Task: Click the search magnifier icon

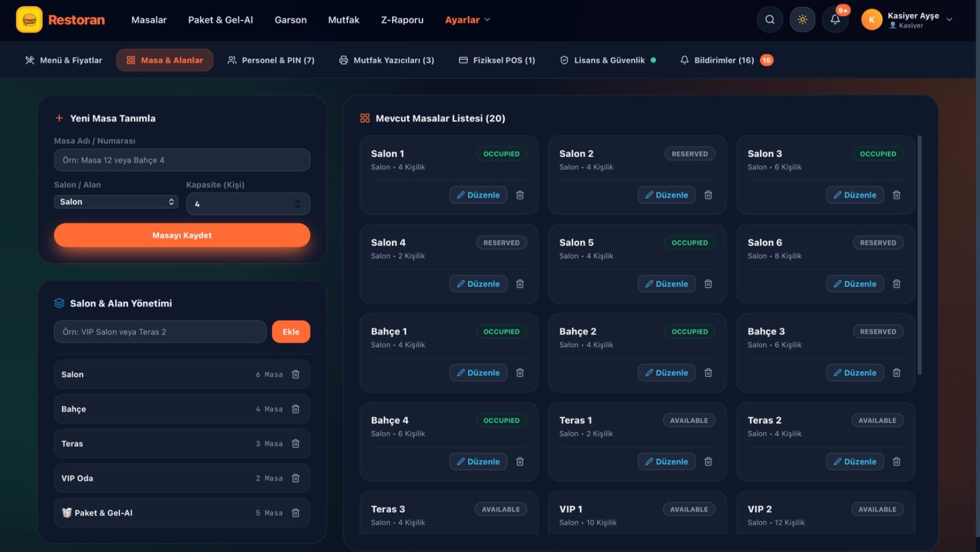Action: click(x=770, y=20)
